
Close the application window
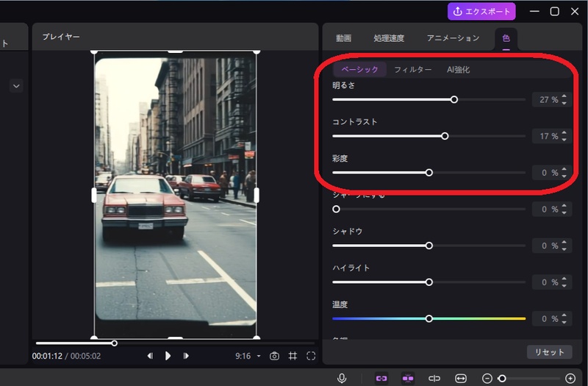575,11
